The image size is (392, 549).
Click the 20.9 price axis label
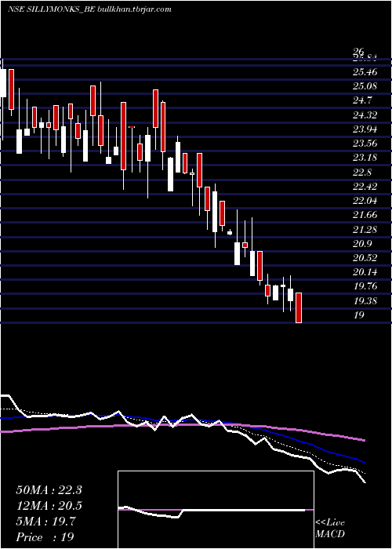pos(362,244)
